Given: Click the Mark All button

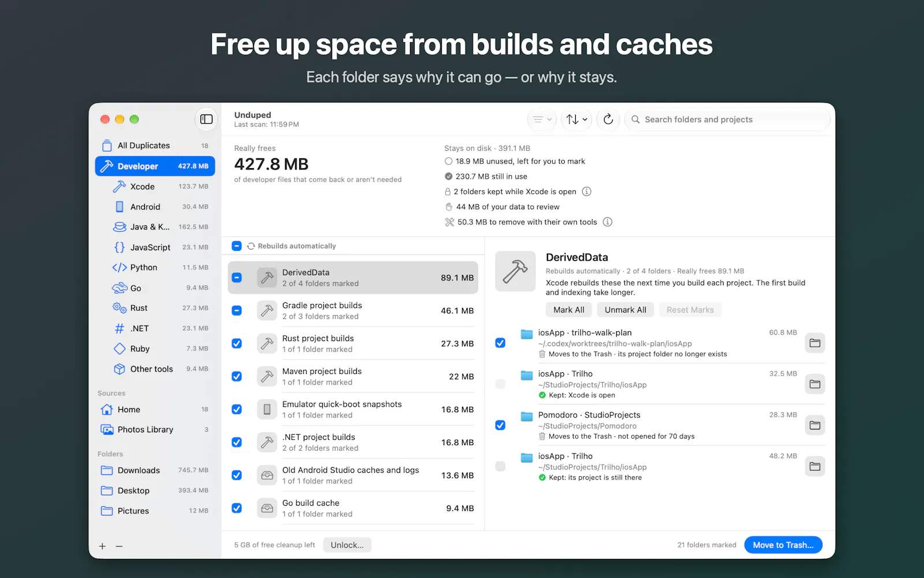Looking at the screenshot, I should tap(569, 310).
